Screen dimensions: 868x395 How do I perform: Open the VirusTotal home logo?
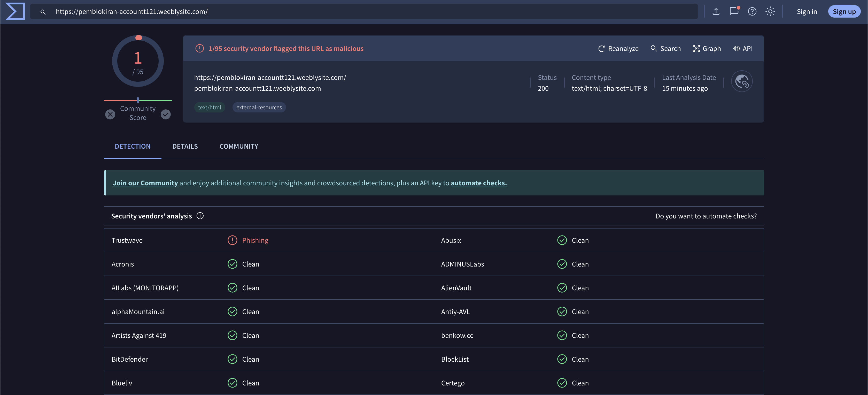[15, 11]
